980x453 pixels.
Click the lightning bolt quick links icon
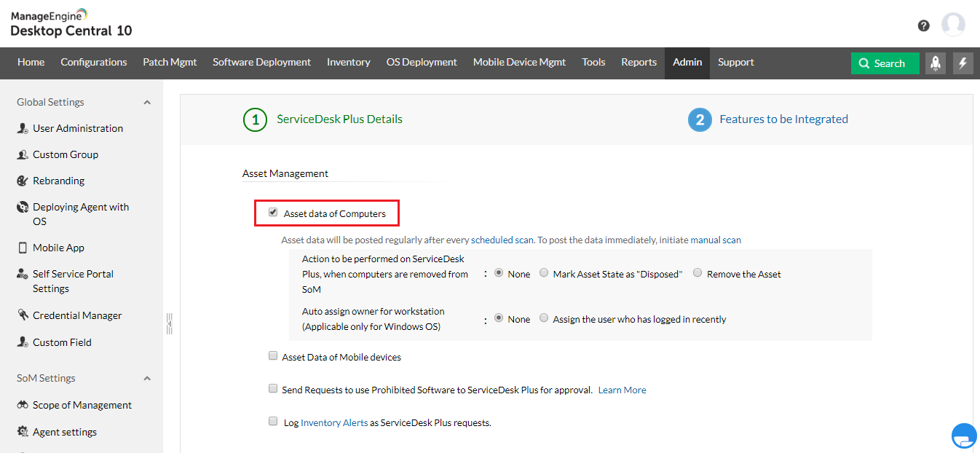tap(963, 63)
